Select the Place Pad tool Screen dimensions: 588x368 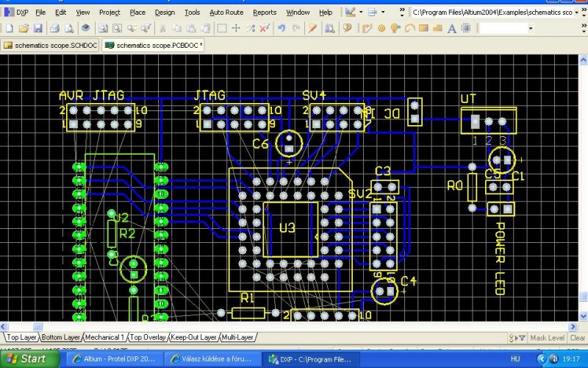381,28
